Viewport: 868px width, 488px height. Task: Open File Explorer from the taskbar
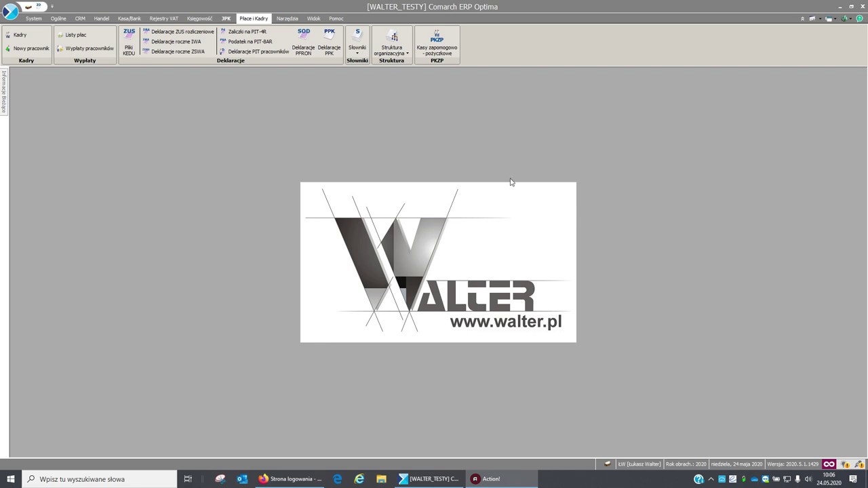[381, 479]
